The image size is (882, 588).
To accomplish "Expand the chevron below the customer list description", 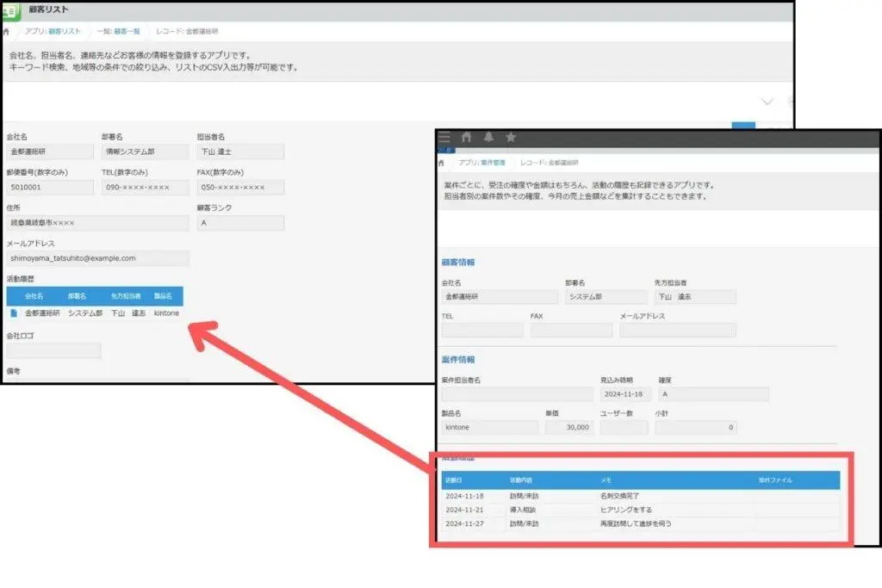I will click(x=767, y=102).
